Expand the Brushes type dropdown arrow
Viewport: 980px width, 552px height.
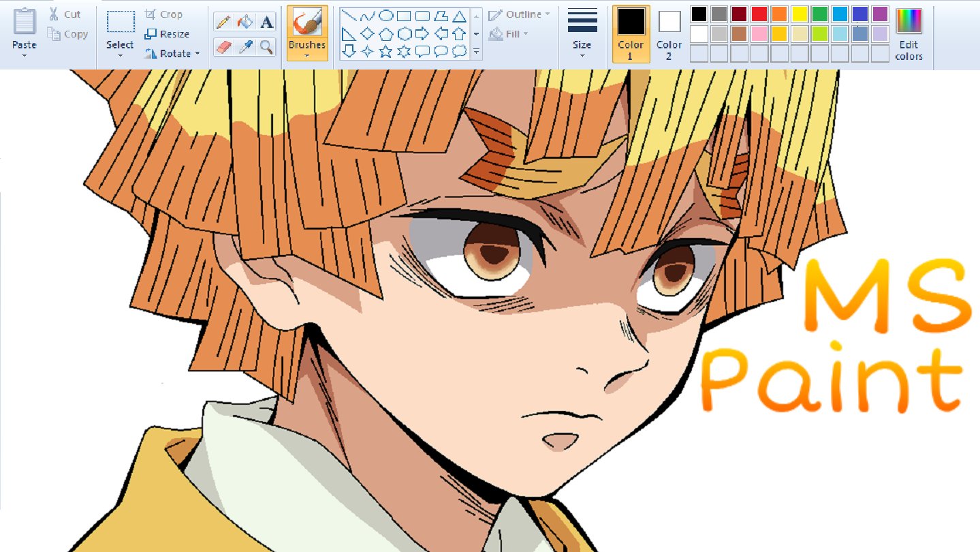[x=306, y=56]
